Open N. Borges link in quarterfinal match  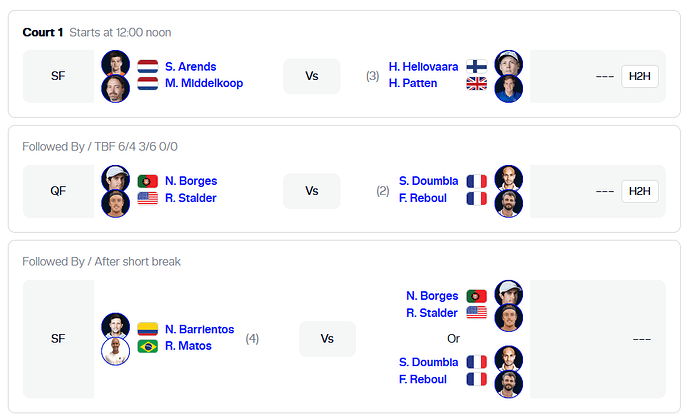(x=191, y=181)
